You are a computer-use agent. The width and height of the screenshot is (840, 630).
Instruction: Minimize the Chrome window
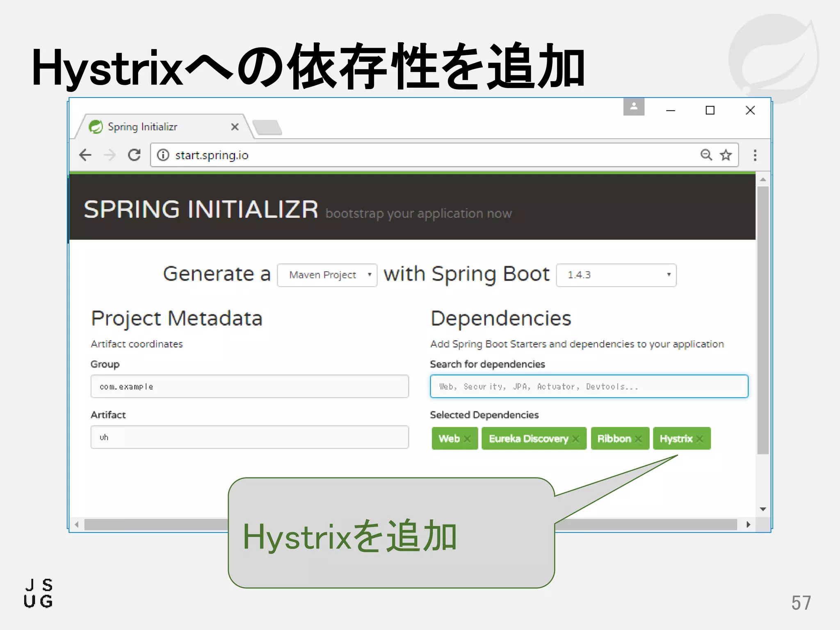(x=671, y=110)
